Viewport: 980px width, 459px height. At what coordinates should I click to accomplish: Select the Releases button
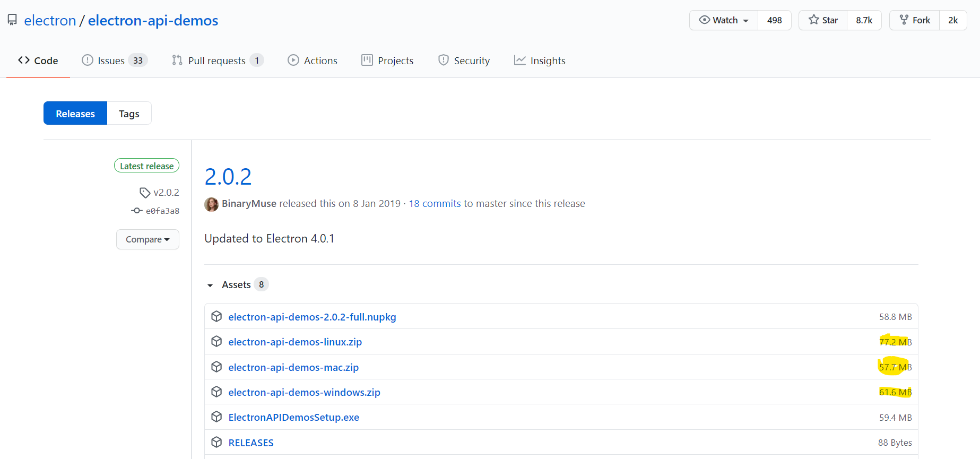(x=75, y=113)
